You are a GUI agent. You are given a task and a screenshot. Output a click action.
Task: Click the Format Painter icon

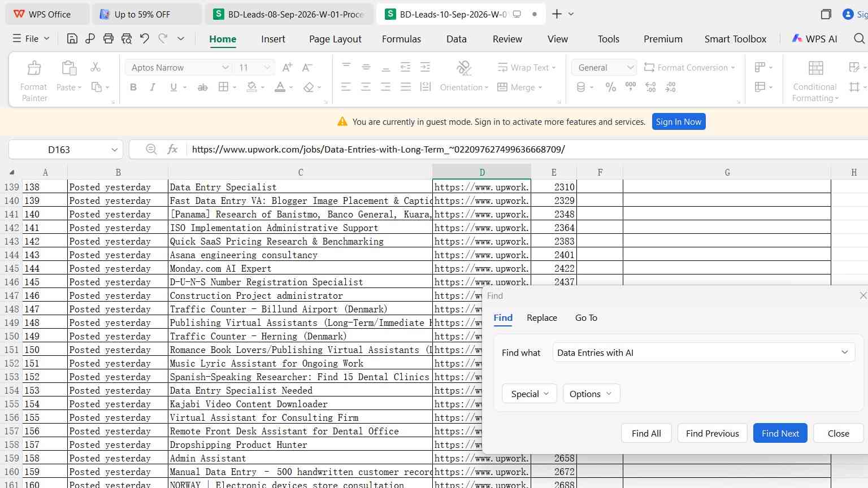pyautogui.click(x=34, y=68)
